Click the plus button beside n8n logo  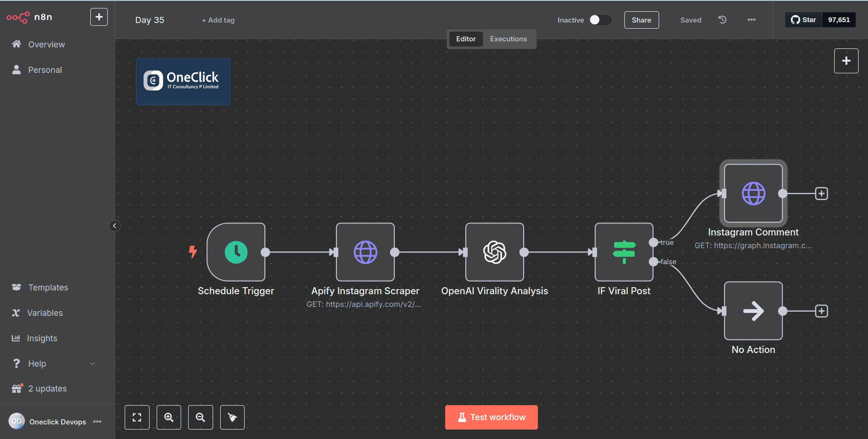point(99,17)
